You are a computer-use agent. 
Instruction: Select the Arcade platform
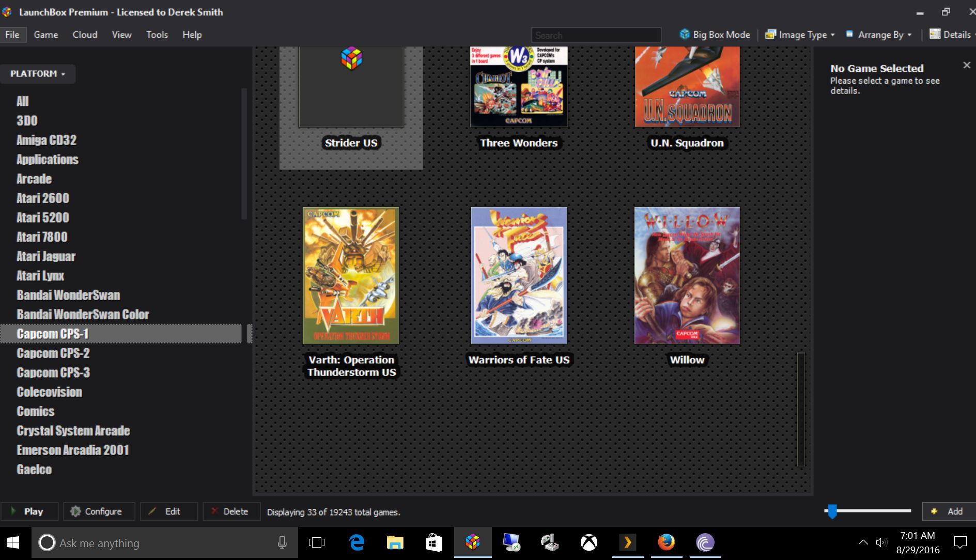click(x=34, y=179)
